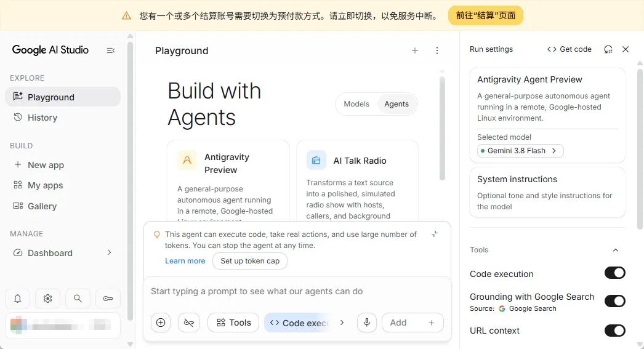Viewport: 644px width, 349px height.
Task: Open Dashboard in the sidebar
Action: click(63, 253)
